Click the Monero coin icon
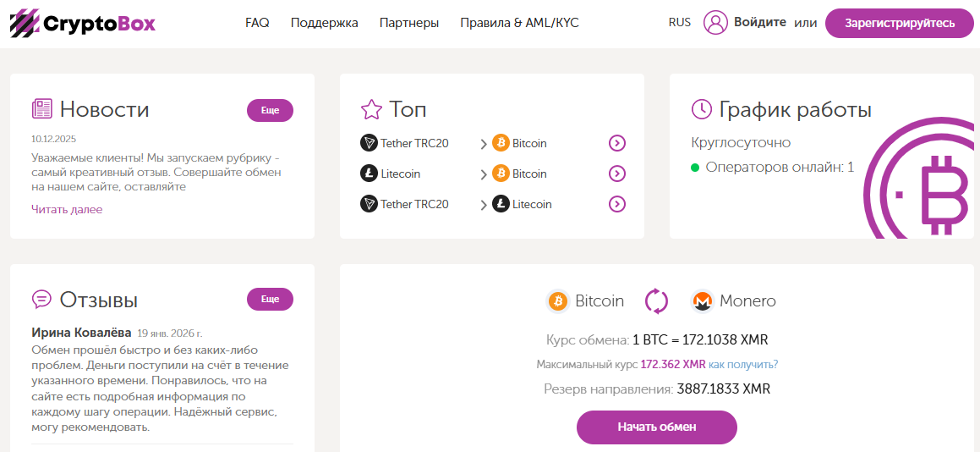Screen dimensions: 980x452 (x=702, y=301)
